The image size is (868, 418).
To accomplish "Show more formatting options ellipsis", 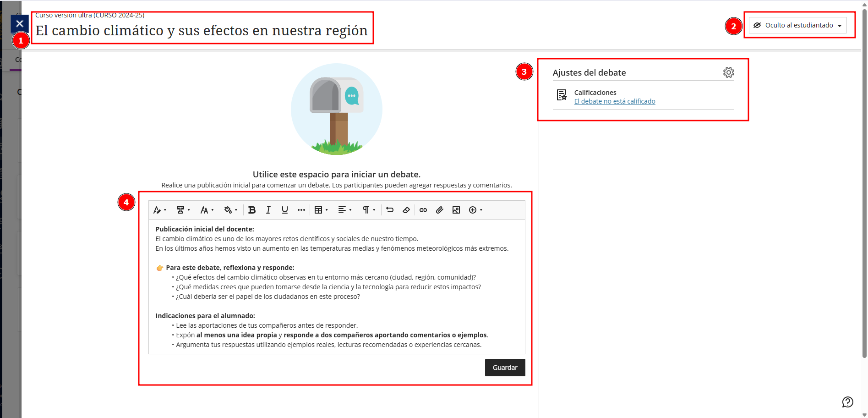I will 301,210.
